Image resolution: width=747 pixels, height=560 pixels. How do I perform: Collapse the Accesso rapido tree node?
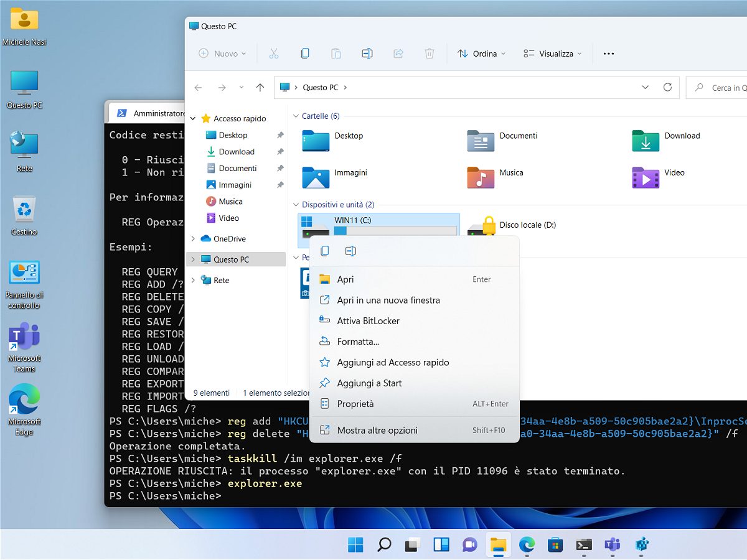[x=193, y=118]
